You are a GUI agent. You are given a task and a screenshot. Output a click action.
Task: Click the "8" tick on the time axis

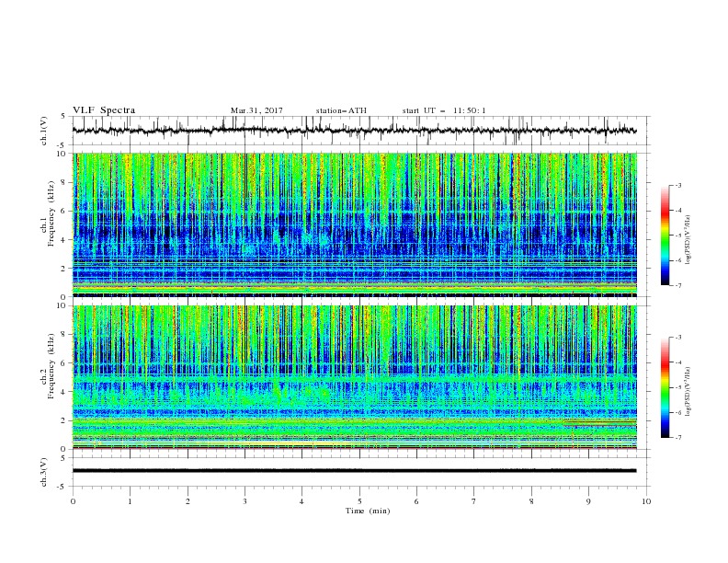pyautogui.click(x=531, y=501)
